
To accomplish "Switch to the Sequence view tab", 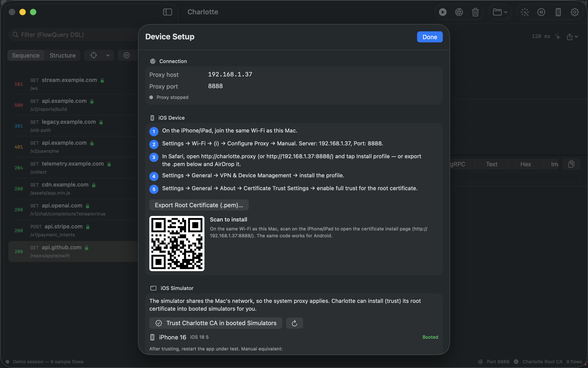I will (26, 55).
